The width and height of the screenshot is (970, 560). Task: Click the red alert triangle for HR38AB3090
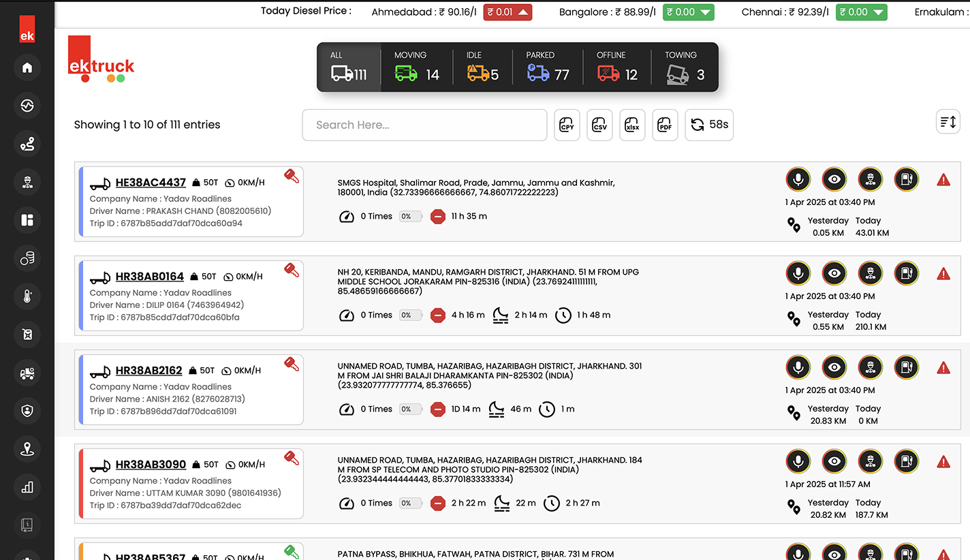943,461
